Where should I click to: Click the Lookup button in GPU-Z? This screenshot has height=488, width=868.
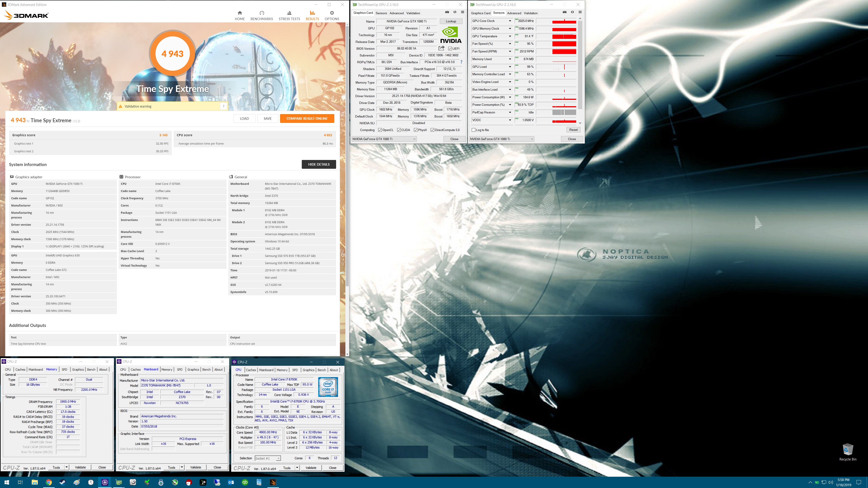point(451,21)
